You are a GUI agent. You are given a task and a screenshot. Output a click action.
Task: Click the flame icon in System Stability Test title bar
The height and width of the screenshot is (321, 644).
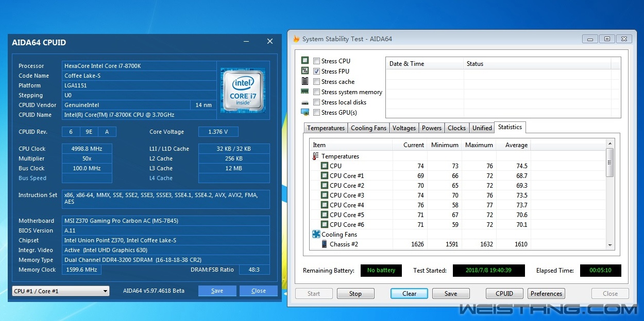point(296,39)
